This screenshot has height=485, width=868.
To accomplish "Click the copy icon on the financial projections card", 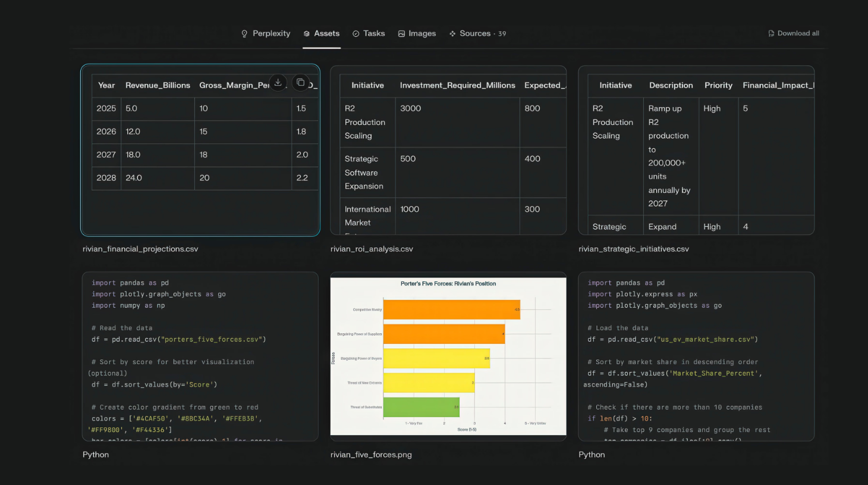I will click(x=300, y=83).
